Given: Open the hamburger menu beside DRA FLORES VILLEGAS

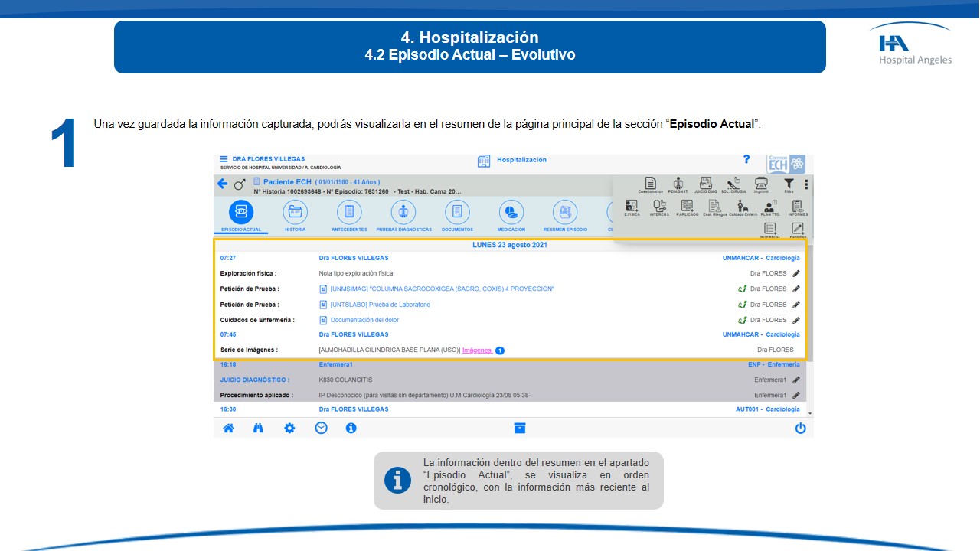Looking at the screenshot, I should click(x=224, y=159).
